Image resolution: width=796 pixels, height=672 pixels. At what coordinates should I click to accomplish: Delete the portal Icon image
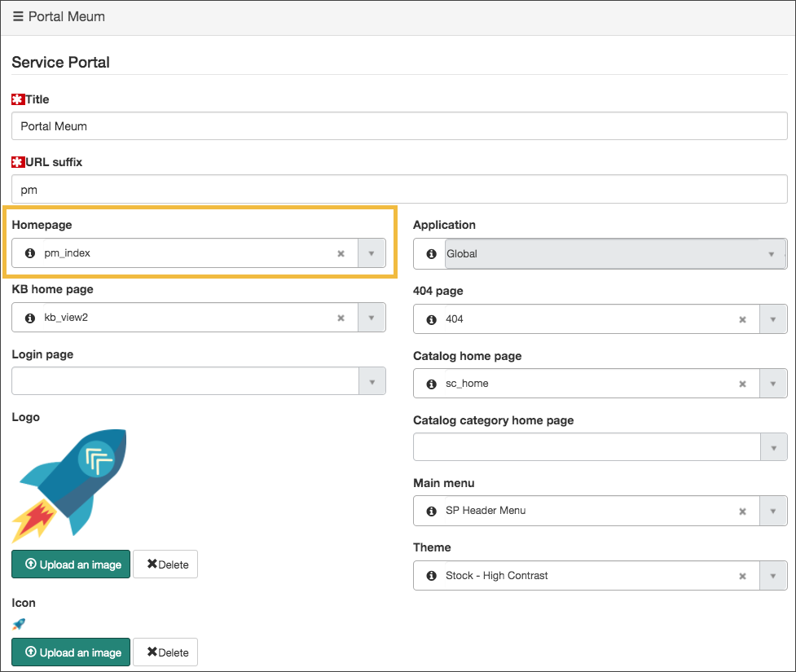point(165,652)
